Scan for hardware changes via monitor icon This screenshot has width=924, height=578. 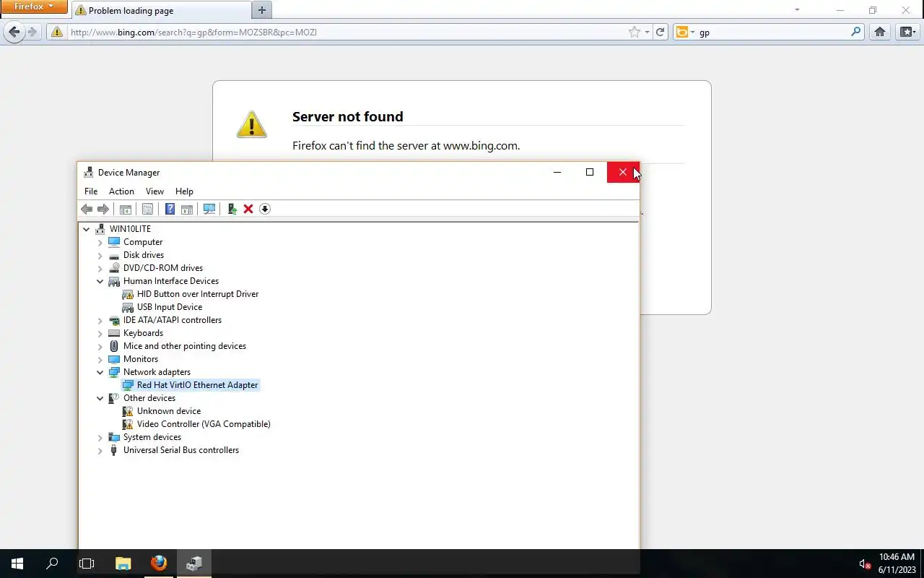[x=209, y=209]
